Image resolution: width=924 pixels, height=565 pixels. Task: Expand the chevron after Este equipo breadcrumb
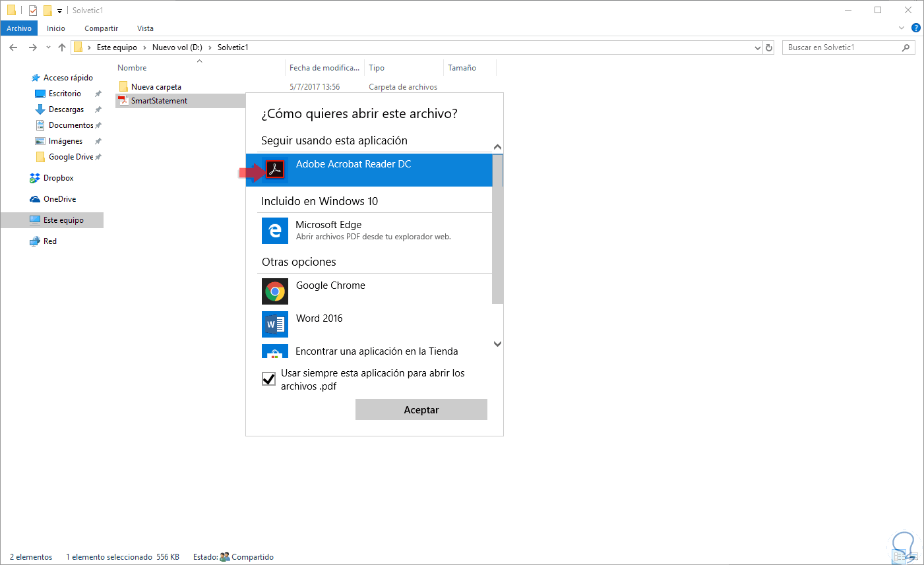(x=144, y=47)
